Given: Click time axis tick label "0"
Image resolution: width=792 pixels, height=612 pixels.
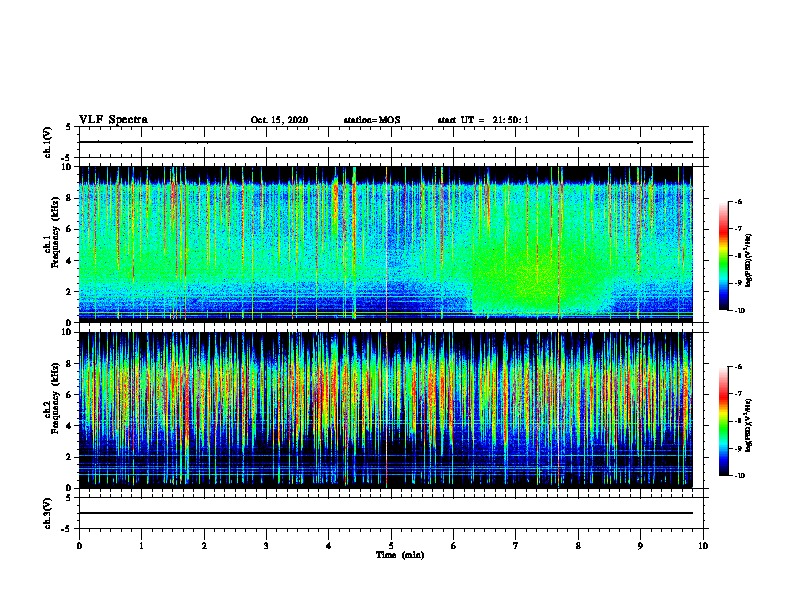Looking at the screenshot, I should [x=79, y=546].
